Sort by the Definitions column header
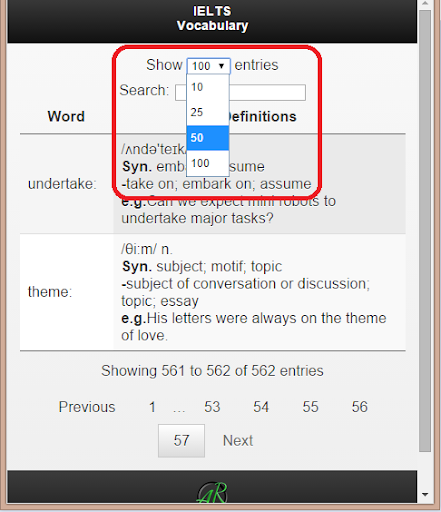441x512 pixels. pos(262,117)
